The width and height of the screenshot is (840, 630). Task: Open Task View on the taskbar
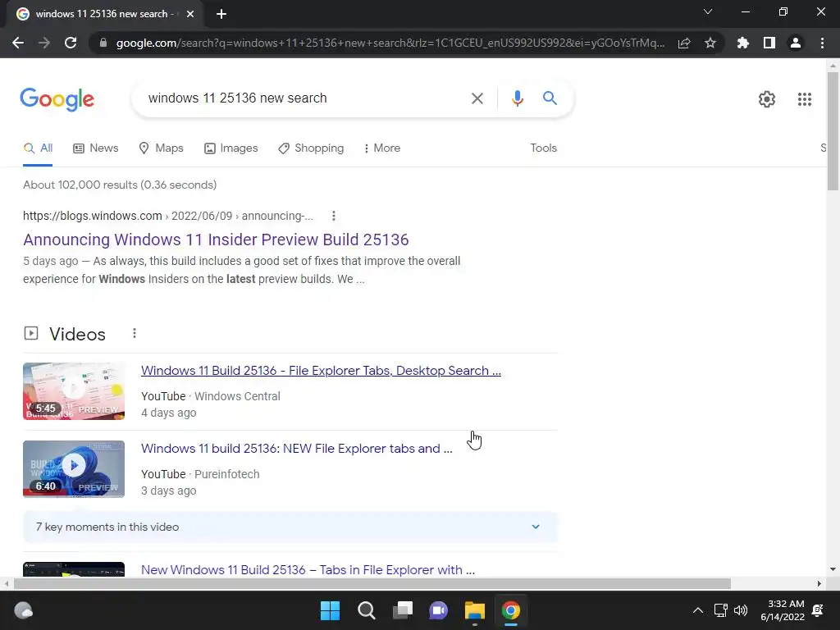coord(402,610)
